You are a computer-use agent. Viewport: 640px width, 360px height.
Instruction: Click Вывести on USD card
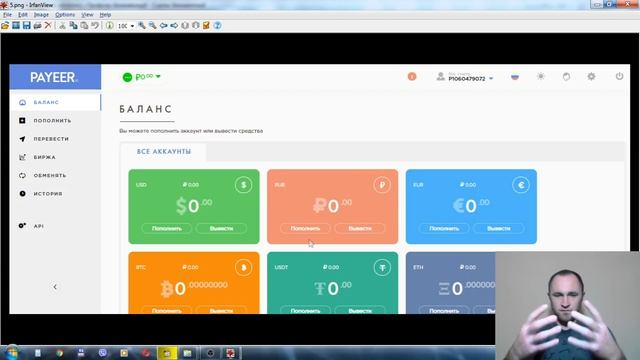tap(221, 229)
